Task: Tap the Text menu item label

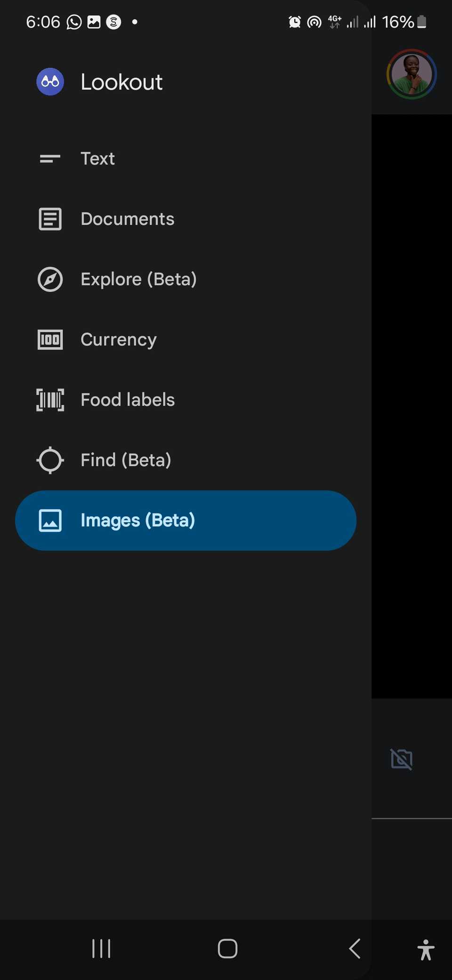Action: click(x=97, y=159)
